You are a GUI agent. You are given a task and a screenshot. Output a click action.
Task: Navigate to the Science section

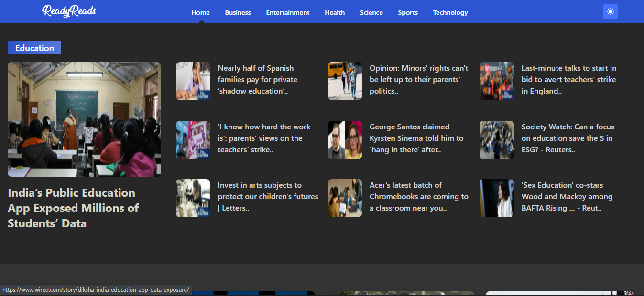371,12
